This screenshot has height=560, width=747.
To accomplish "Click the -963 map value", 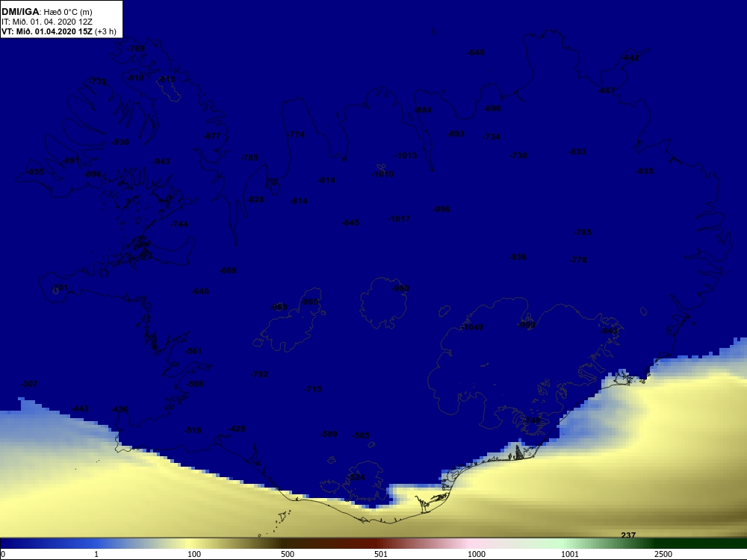I will (x=310, y=302).
